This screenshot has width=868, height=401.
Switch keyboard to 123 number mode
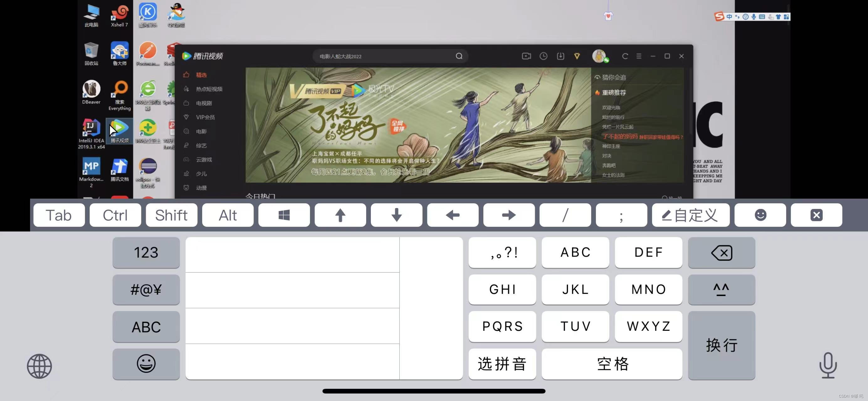(146, 253)
